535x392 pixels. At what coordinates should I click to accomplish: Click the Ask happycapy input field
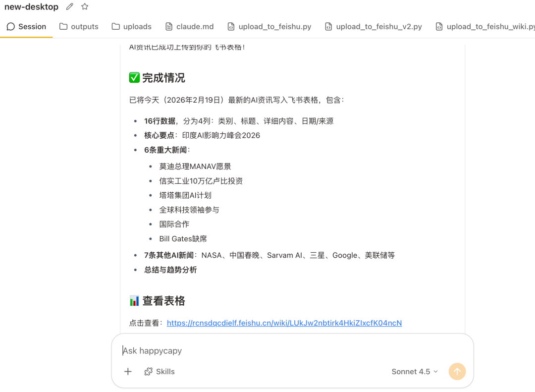pos(248,350)
